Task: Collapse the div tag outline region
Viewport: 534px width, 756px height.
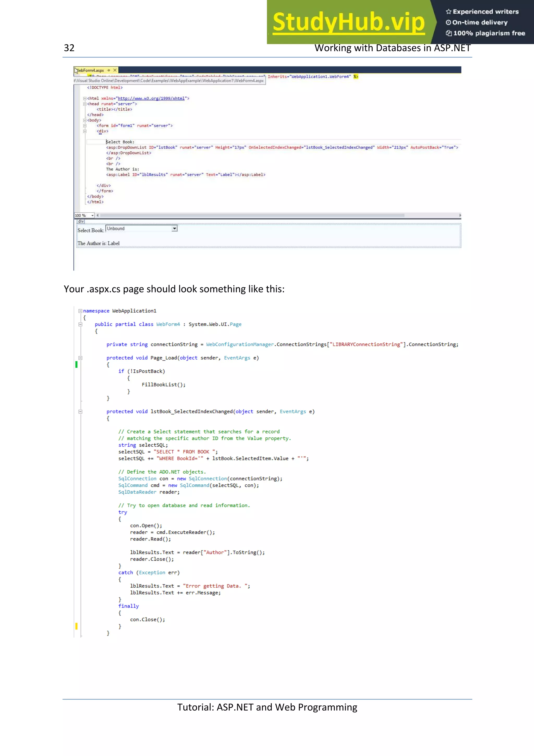Action: (84, 131)
